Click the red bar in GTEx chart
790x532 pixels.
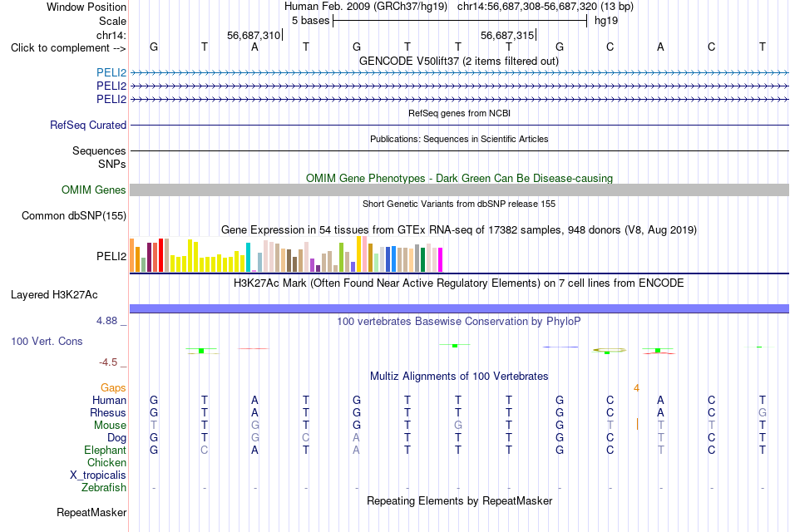161,255
